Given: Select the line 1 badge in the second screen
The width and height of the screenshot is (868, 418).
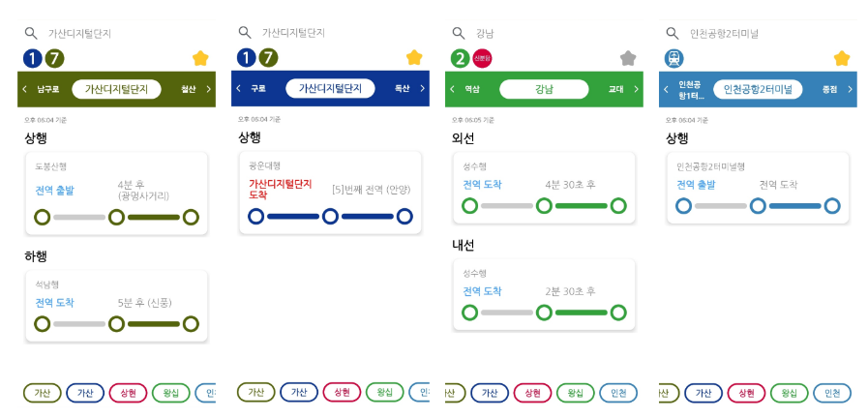Looking at the screenshot, I should pyautogui.click(x=247, y=58).
